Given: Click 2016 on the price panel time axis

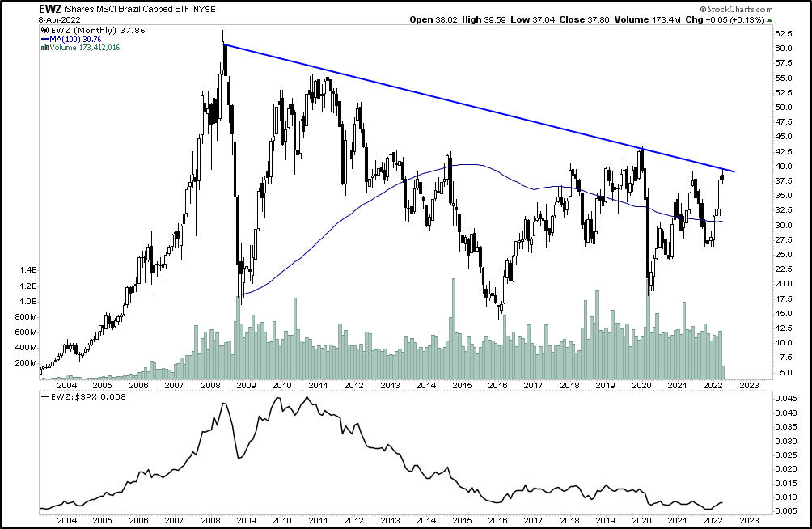Looking at the screenshot, I should coord(497,386).
